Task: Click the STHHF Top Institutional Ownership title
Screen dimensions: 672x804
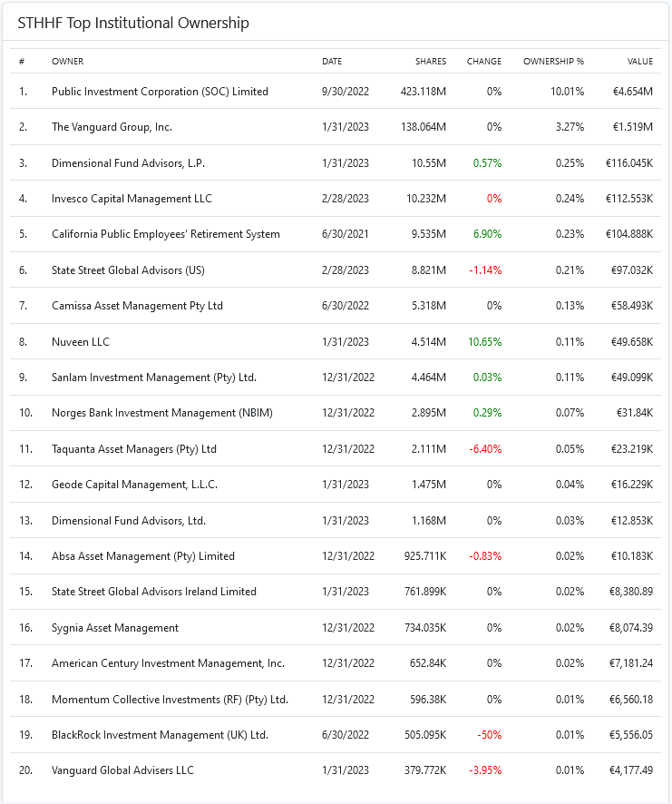Action: (133, 24)
